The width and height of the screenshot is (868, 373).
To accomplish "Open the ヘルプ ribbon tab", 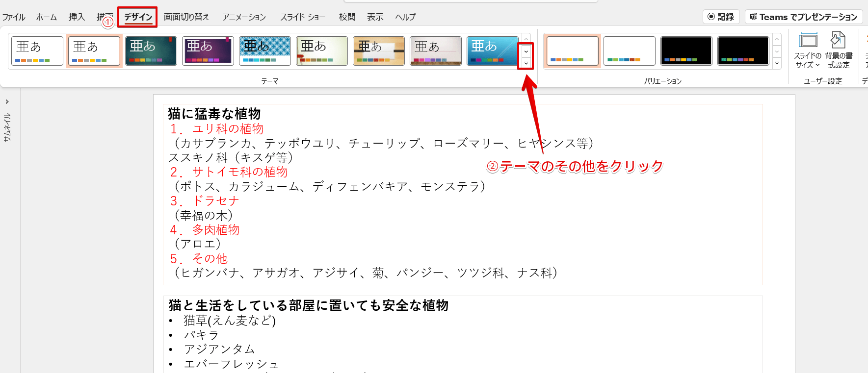I will pyautogui.click(x=406, y=17).
